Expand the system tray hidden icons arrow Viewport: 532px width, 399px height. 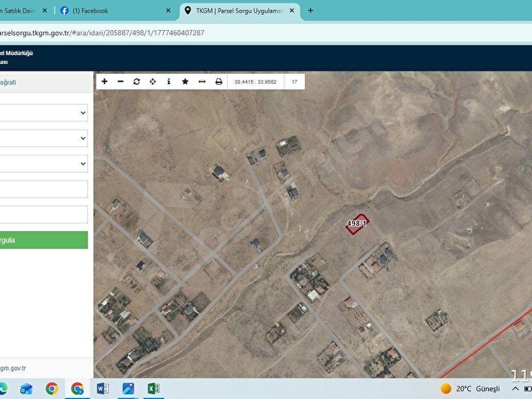point(515,388)
